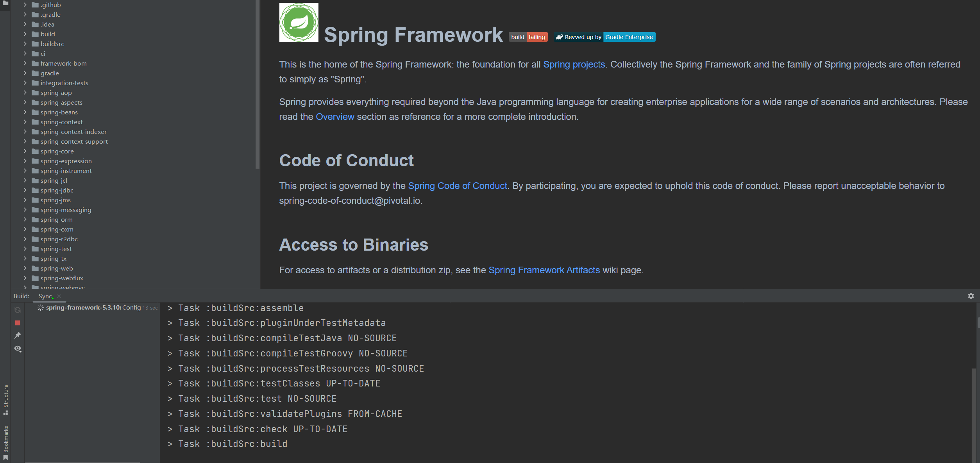Stop the running Gradle sync
Screen dimensions: 980x463
[x=18, y=323]
